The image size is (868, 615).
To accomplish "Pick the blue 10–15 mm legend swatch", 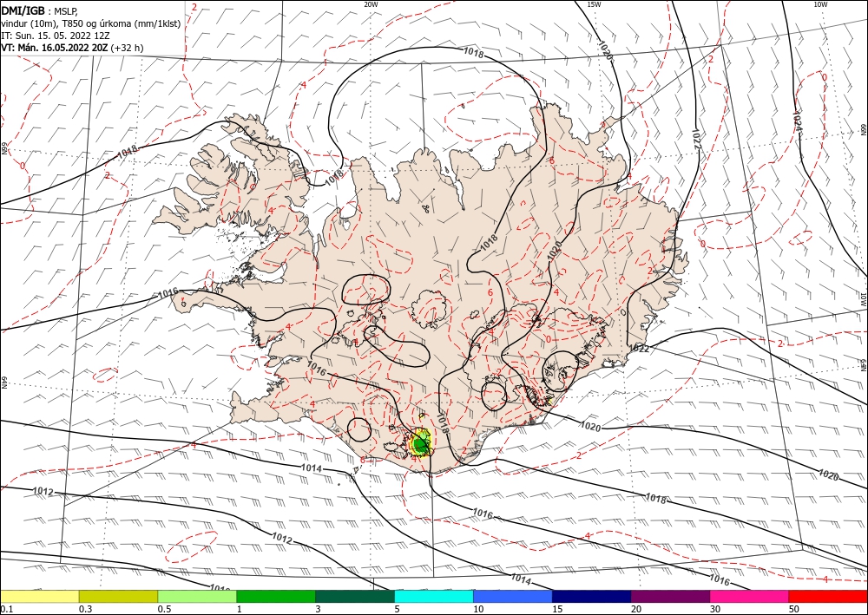I will 513,596.
